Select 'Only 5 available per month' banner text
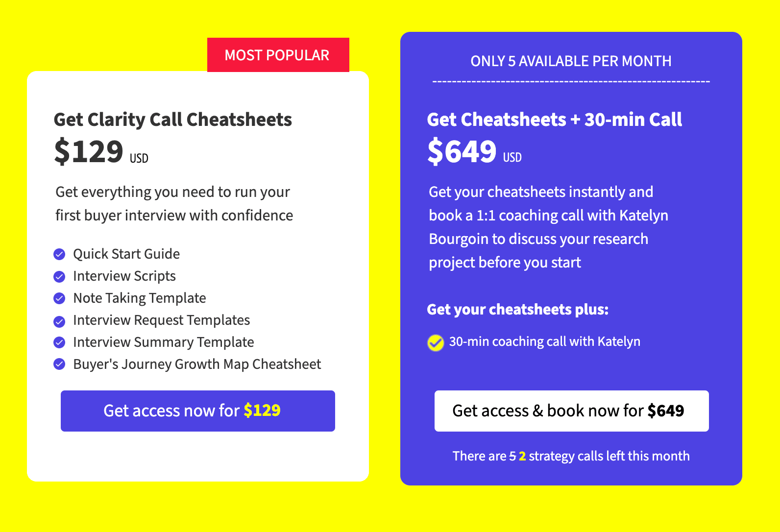Screen dimensions: 780x532 [x=571, y=61]
